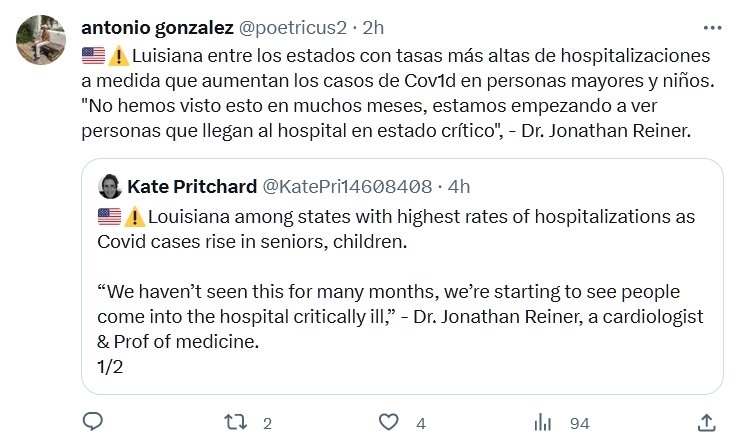Click the retweet count number 2
744x448 pixels.
pyautogui.click(x=267, y=423)
